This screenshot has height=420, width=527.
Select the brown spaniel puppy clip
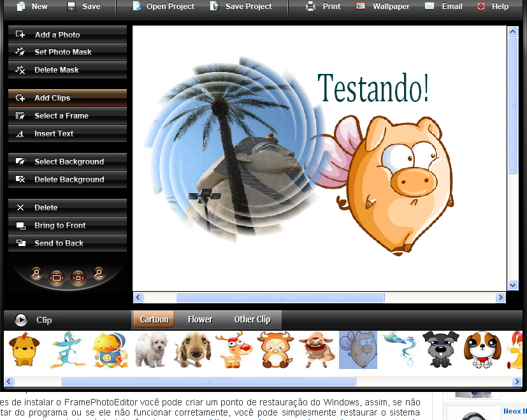(193, 350)
